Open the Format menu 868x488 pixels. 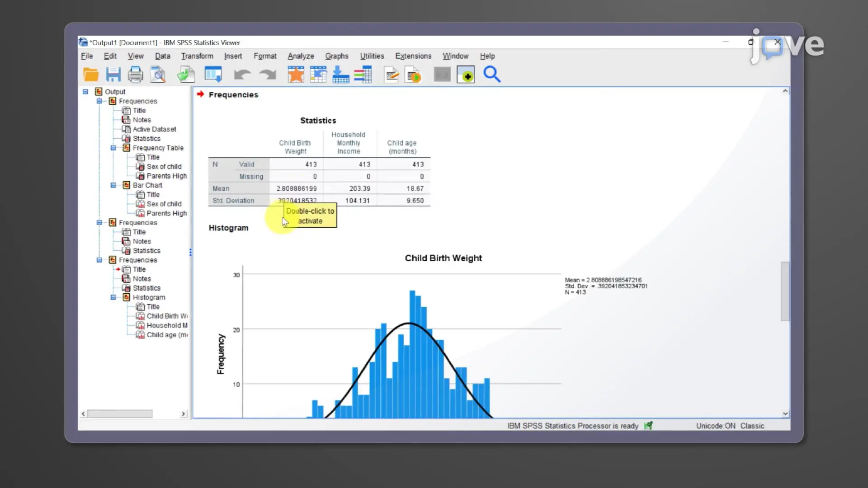click(x=265, y=56)
